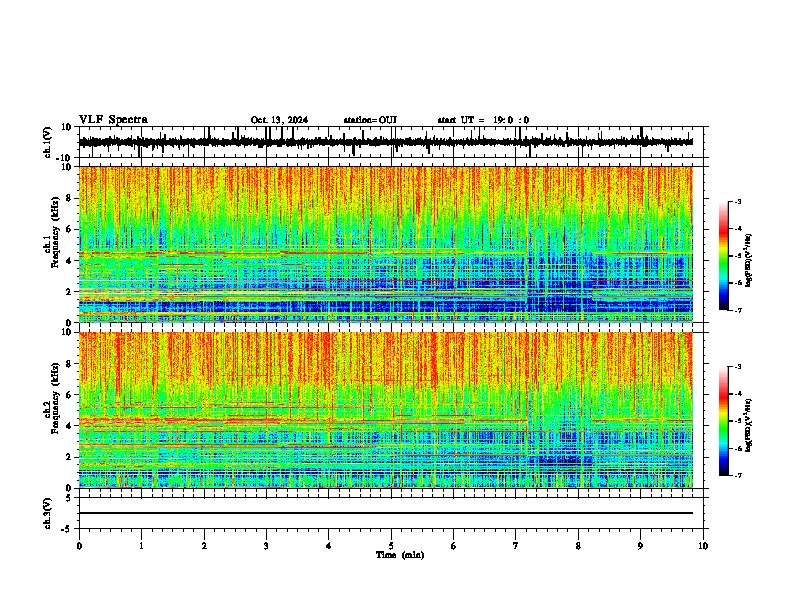792x612 pixels.
Task: Click the time axis tick label "3"
Action: point(266,546)
